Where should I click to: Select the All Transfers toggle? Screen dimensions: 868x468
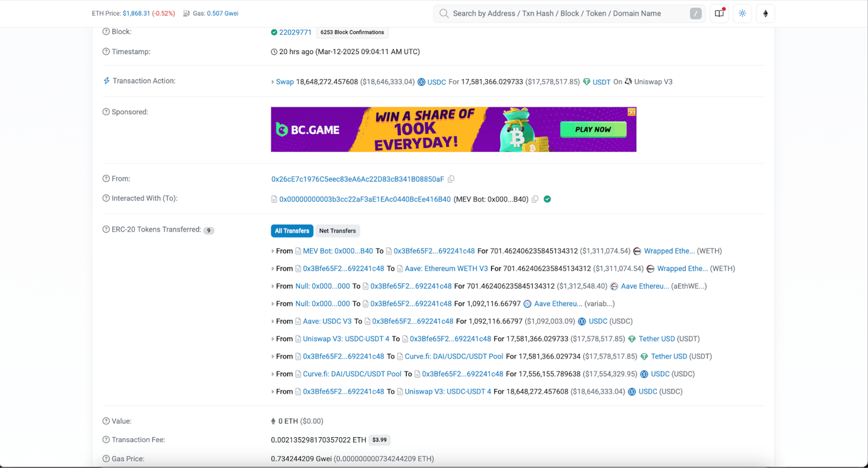pos(292,231)
